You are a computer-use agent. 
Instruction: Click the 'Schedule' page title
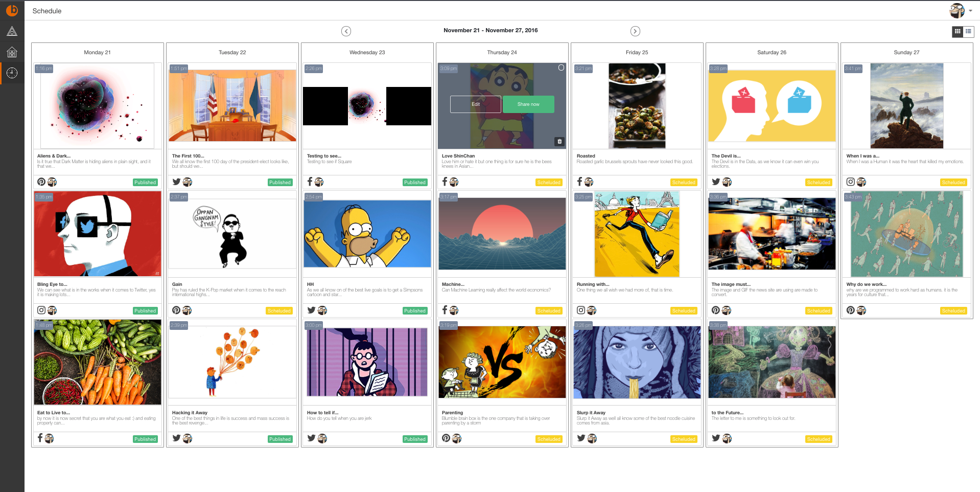(x=47, y=11)
